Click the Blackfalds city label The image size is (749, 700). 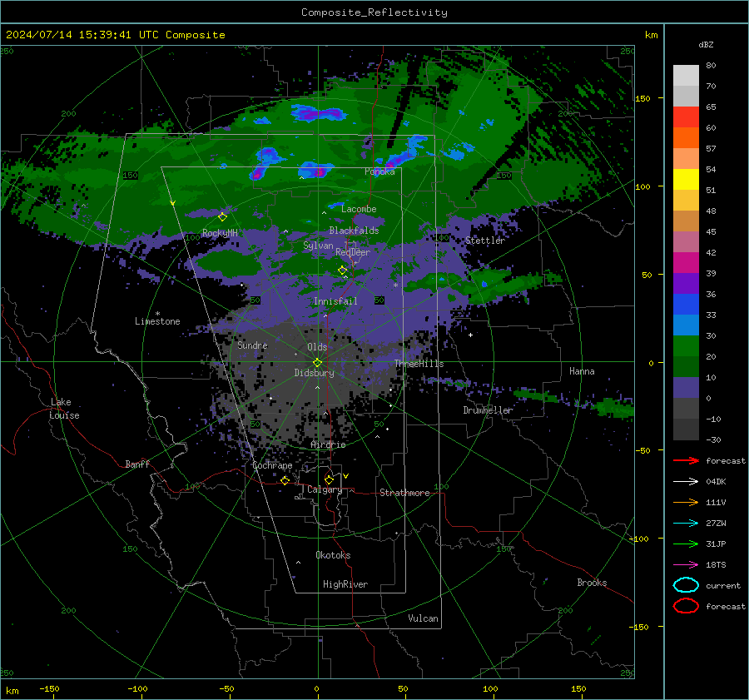tap(354, 231)
